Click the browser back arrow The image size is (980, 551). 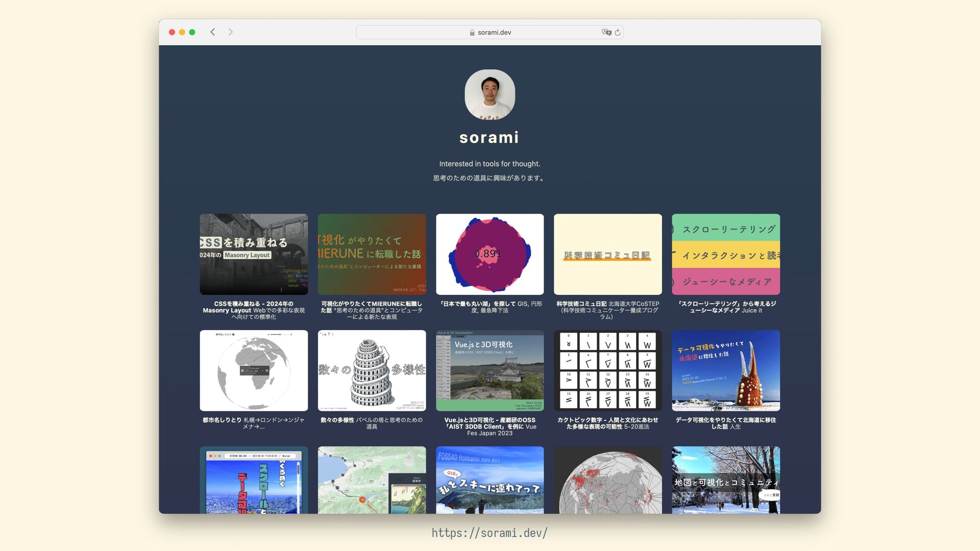click(212, 32)
